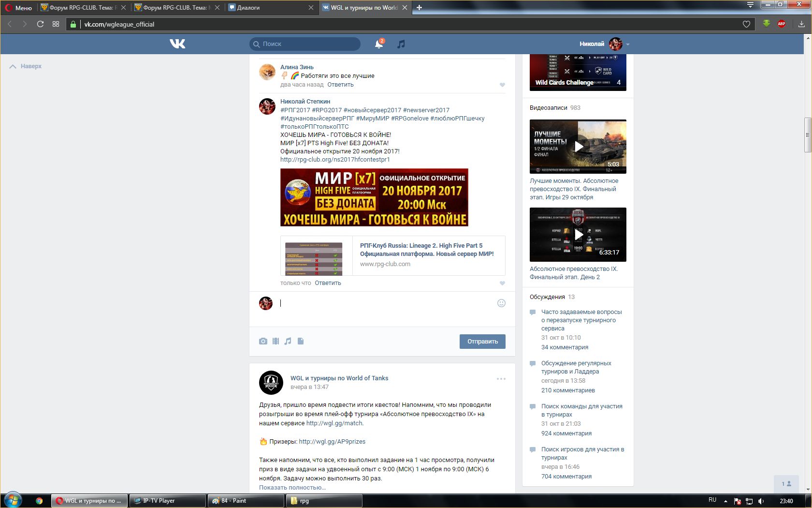Viewport: 812px width, 508px height.
Task: Play the Лучшие моменты video
Action: [x=578, y=147]
